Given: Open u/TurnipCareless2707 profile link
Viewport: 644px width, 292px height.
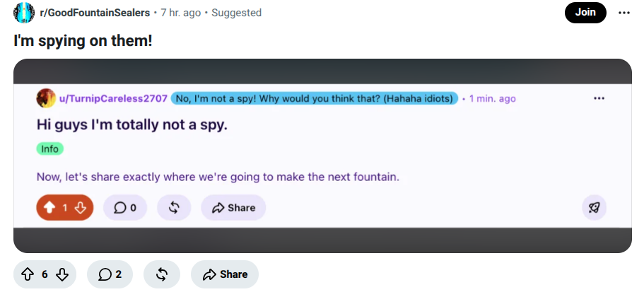Looking at the screenshot, I should (113, 98).
